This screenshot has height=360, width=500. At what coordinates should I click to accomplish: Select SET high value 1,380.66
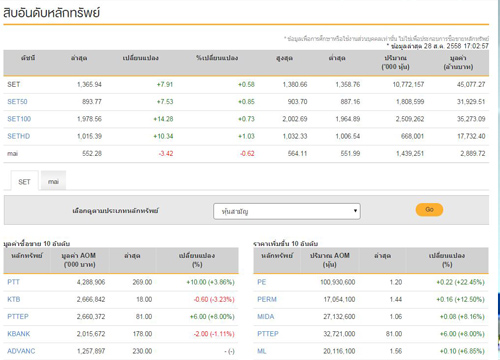[x=295, y=84]
